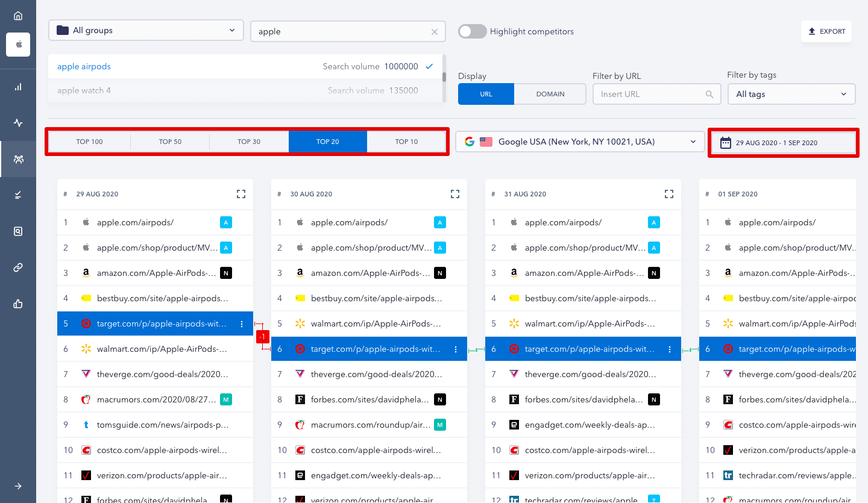Open the search audit icon in sidebar
This screenshot has width=868, height=503.
[x=18, y=231]
